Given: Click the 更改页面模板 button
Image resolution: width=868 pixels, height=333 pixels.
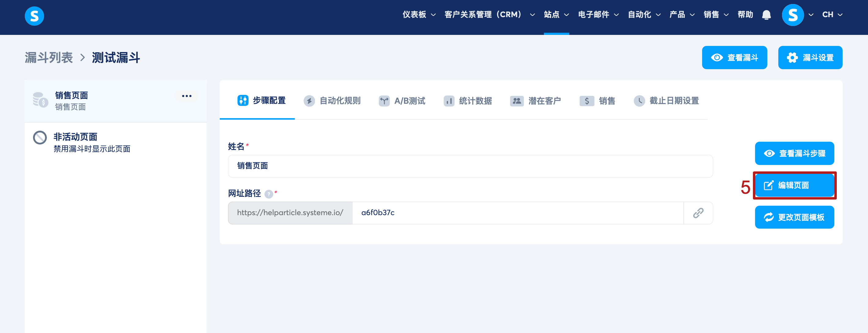Looking at the screenshot, I should coord(794,217).
